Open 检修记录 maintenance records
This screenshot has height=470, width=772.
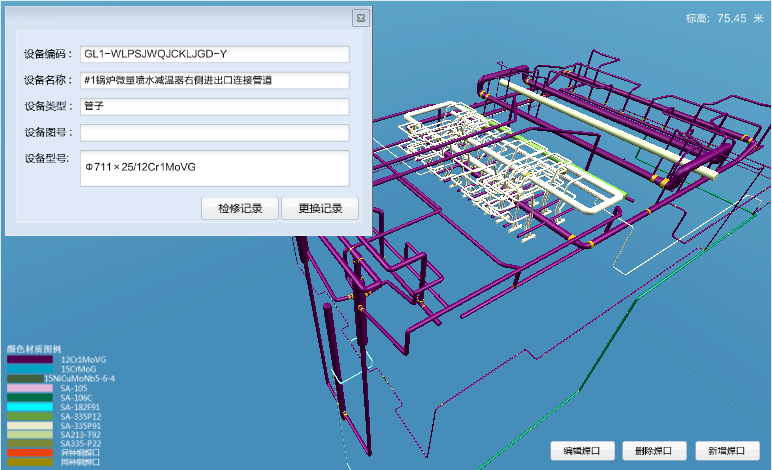pos(240,209)
